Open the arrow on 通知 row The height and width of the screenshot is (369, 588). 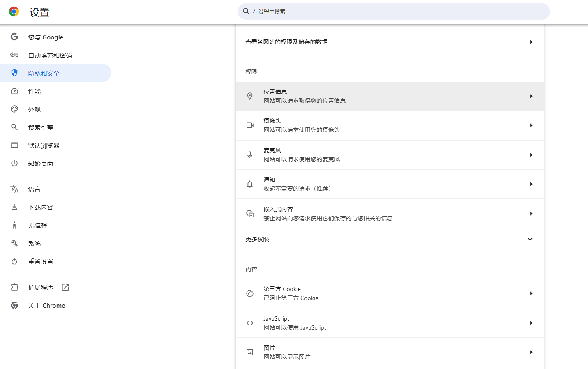click(531, 184)
